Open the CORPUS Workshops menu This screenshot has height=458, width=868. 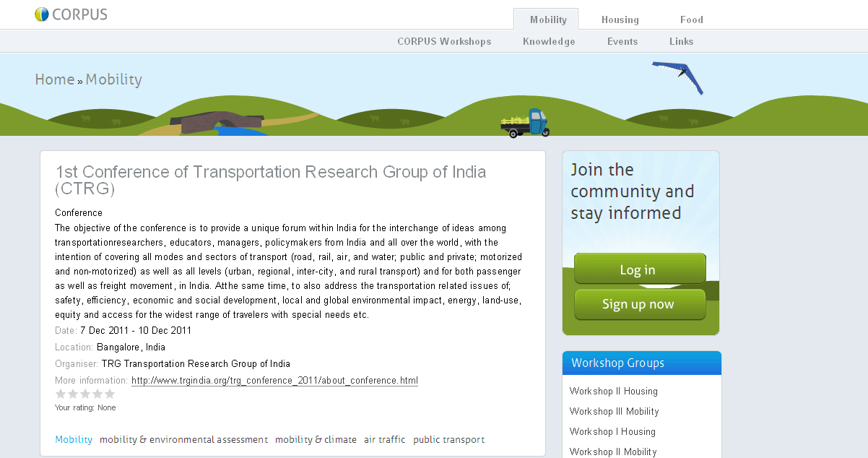click(x=444, y=41)
